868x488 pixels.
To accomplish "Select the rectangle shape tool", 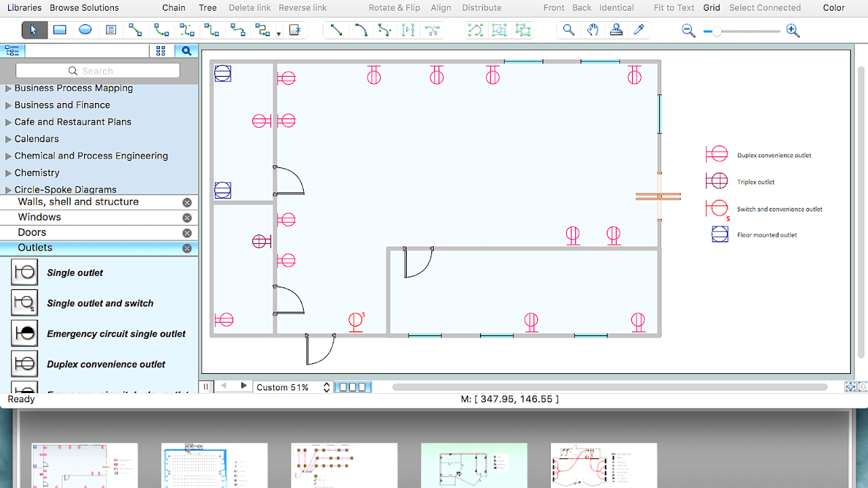I will click(60, 30).
